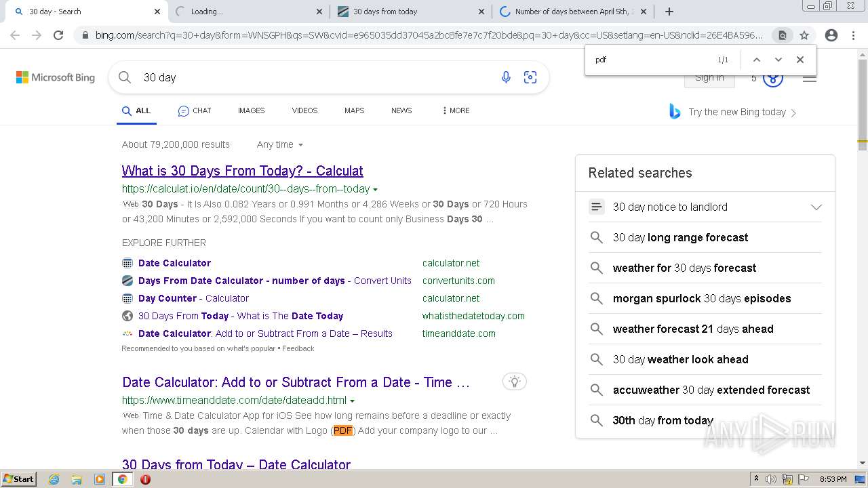868x488 pixels.
Task: Click the Sign in button
Action: click(709, 79)
